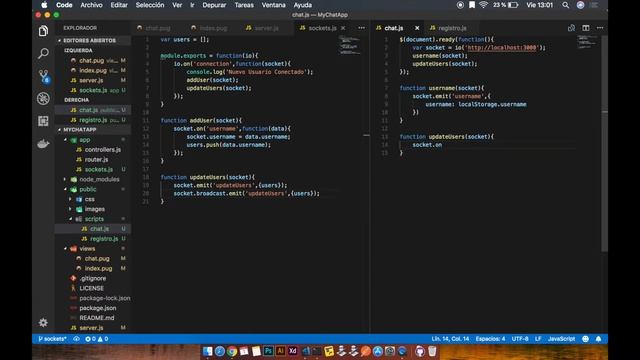Open the Explorer view in activity bar

pyautogui.click(x=43, y=31)
